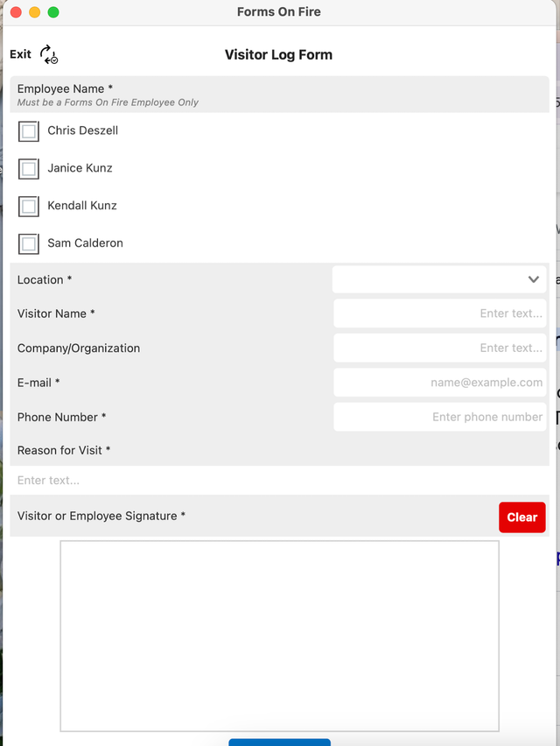Select the Phone Number field

tap(439, 417)
